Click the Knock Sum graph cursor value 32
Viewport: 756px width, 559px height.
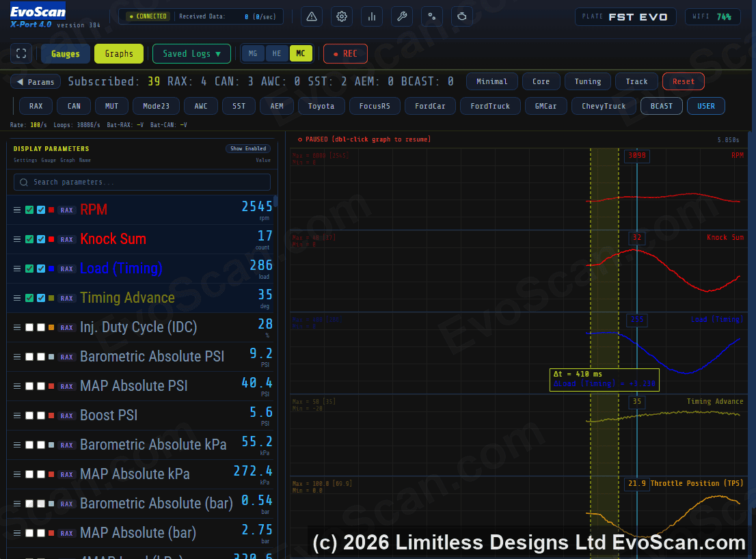coord(637,238)
